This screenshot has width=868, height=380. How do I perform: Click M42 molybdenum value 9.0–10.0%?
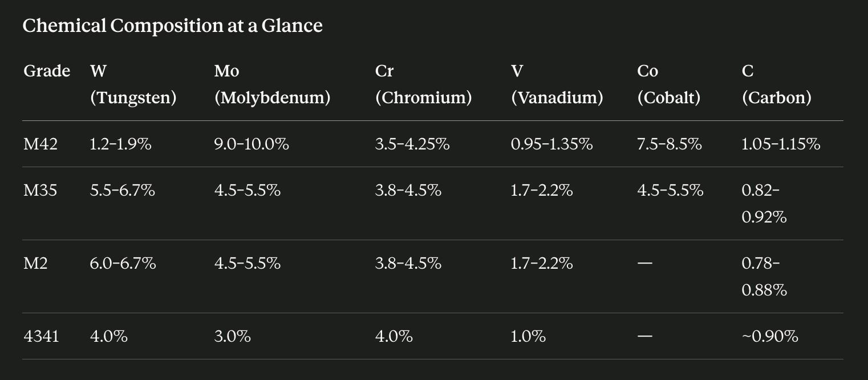click(x=252, y=144)
